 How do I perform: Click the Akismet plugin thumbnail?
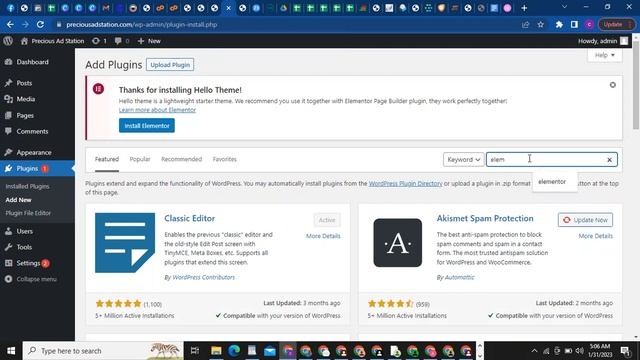398,243
